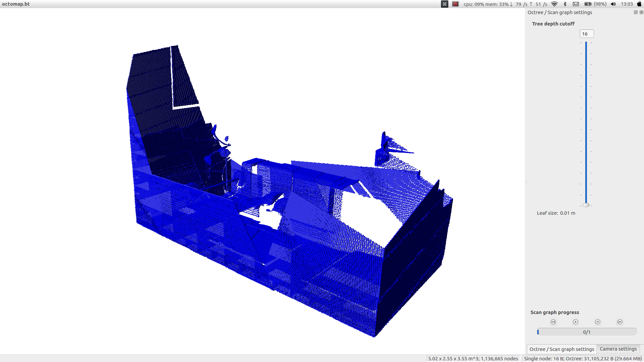
Task: Click the cpu and memory monitor indicator
Action: coord(486,4)
